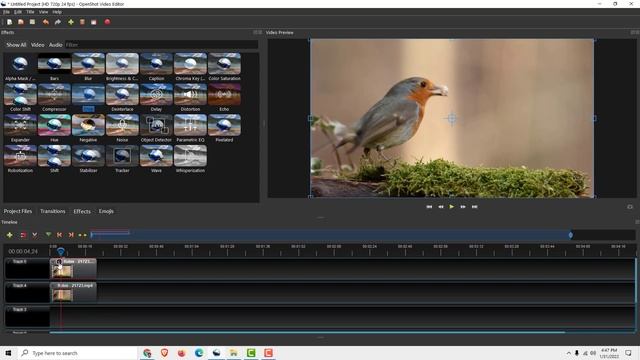Open the View menu
This screenshot has width=640, height=360.
43,12
